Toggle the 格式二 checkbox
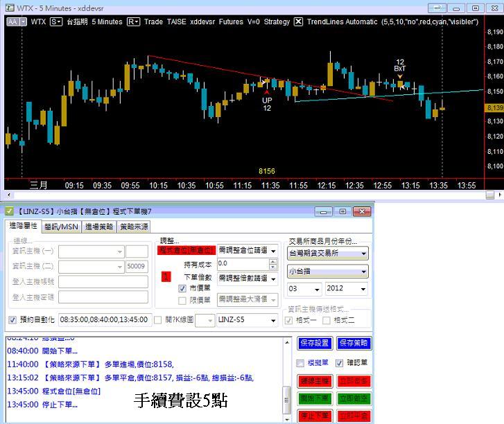Screen dimensions: 504x424 point(327,321)
